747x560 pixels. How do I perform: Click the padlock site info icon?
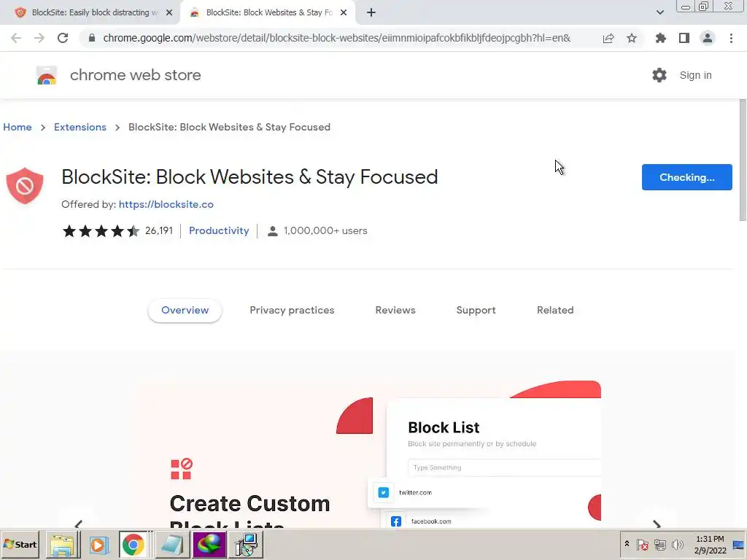click(x=92, y=38)
